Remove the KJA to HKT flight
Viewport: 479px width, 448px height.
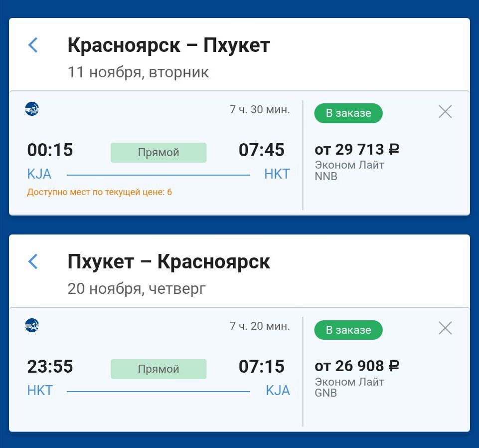tap(445, 112)
